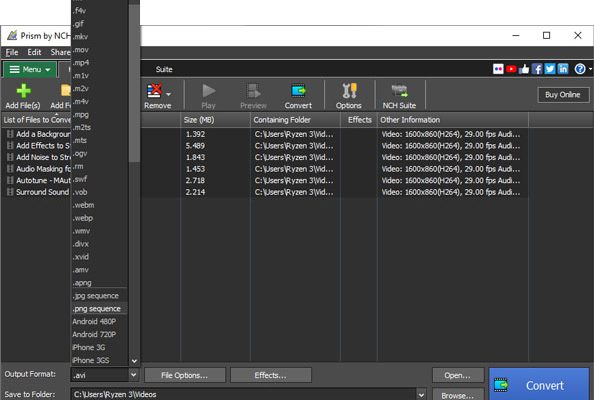Choose Android 720P preset
Screen dimensions: 594x400
(100, 334)
